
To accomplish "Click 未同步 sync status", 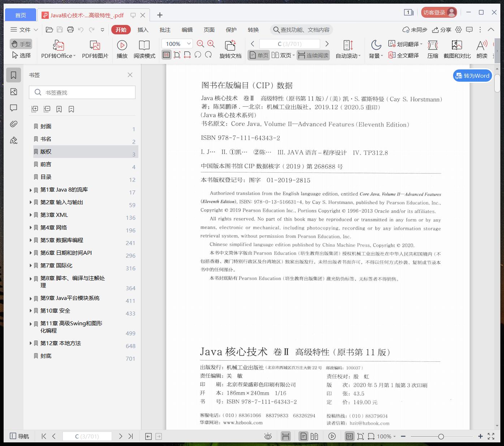I will (x=415, y=30).
